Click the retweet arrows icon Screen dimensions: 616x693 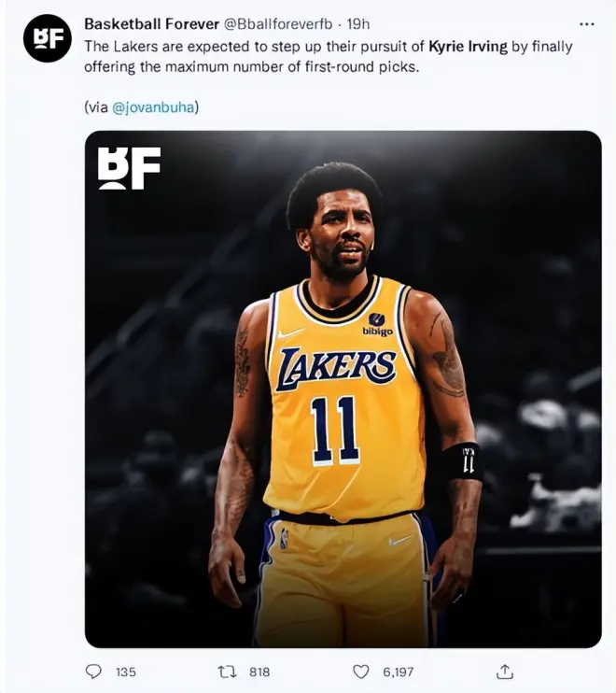click(228, 672)
